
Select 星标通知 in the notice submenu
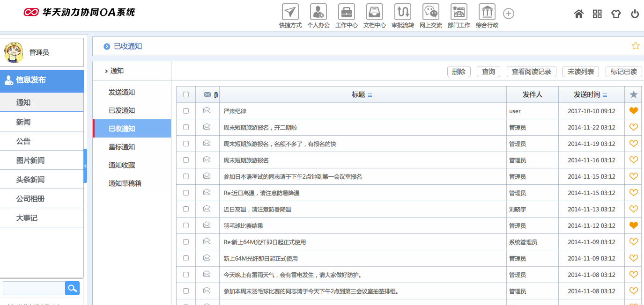pos(122,147)
